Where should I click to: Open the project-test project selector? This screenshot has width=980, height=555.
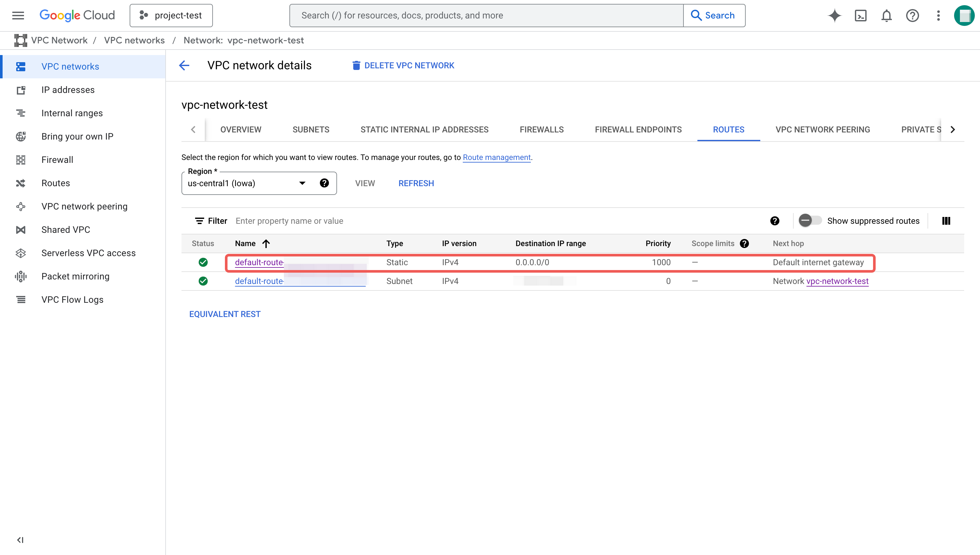(x=171, y=16)
